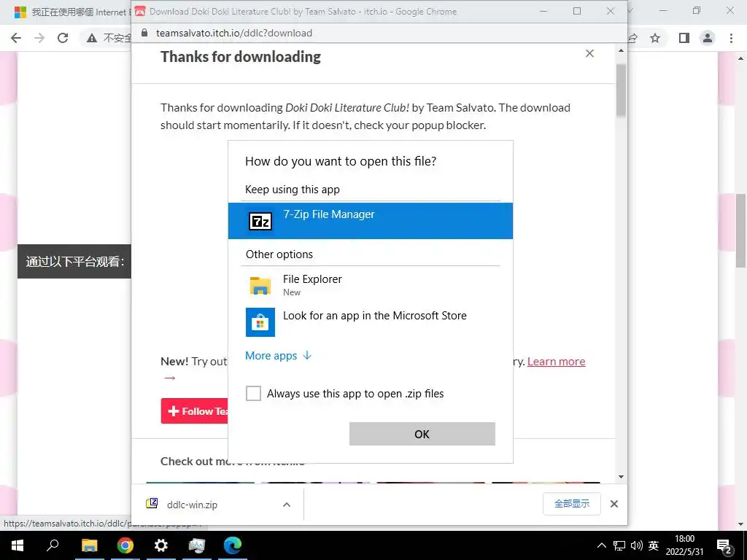This screenshot has height=560, width=747.
Task: Open the Chrome profile avatar menu
Action: pos(708,38)
